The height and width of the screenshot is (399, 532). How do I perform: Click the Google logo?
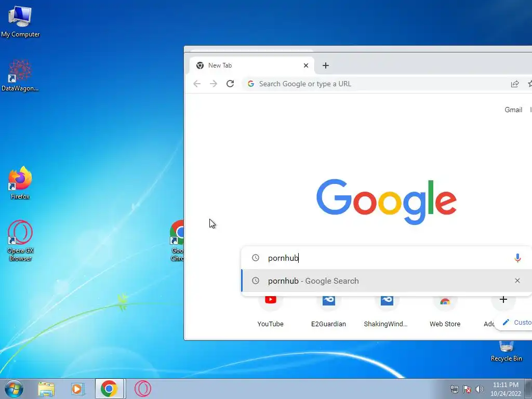[387, 202]
